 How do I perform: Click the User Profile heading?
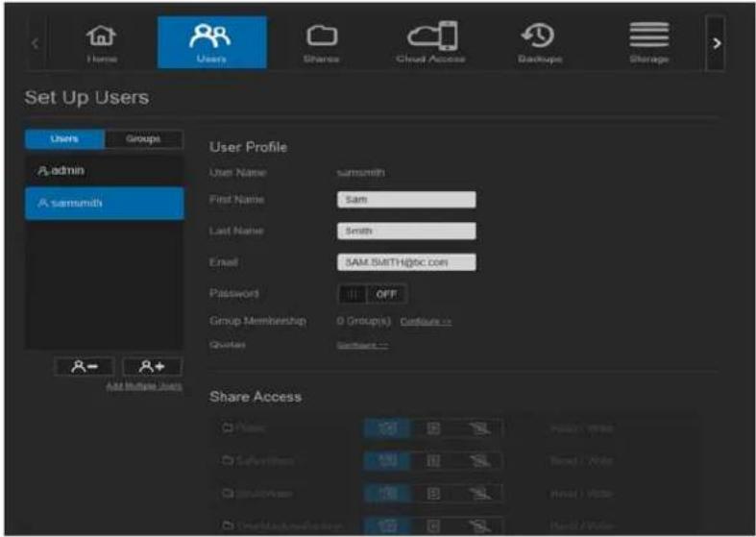pos(248,147)
